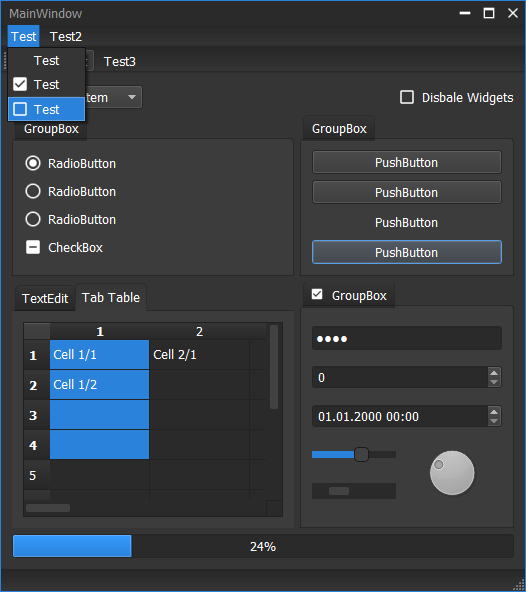Screen dimensions: 526x592
Task: Open the Test2 menu
Action: coord(66,37)
